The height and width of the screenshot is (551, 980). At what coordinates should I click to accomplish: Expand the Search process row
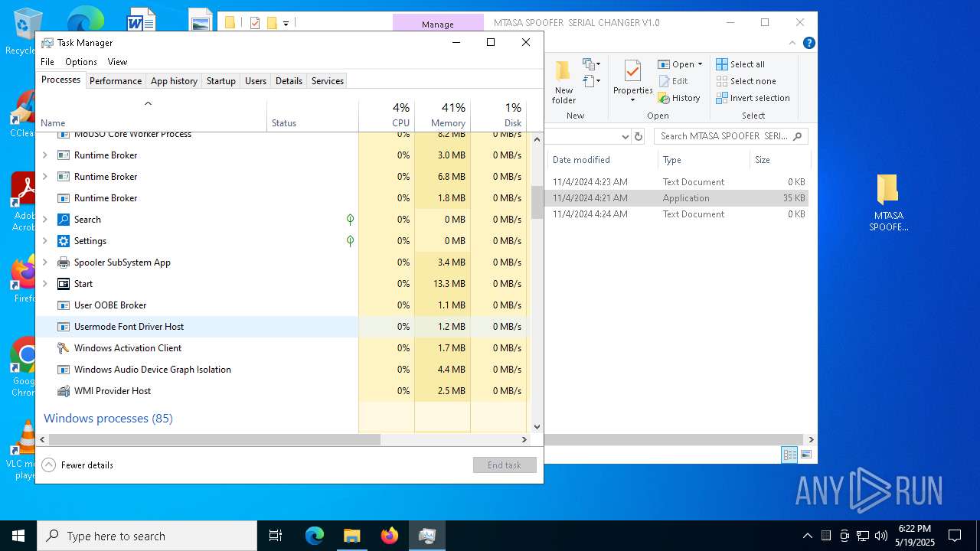pyautogui.click(x=44, y=220)
